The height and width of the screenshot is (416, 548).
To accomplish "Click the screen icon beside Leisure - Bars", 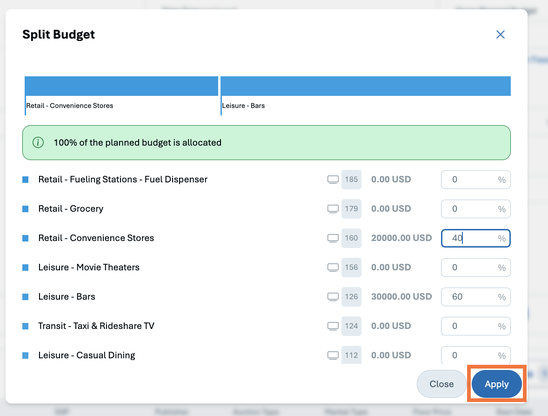I will 333,297.
